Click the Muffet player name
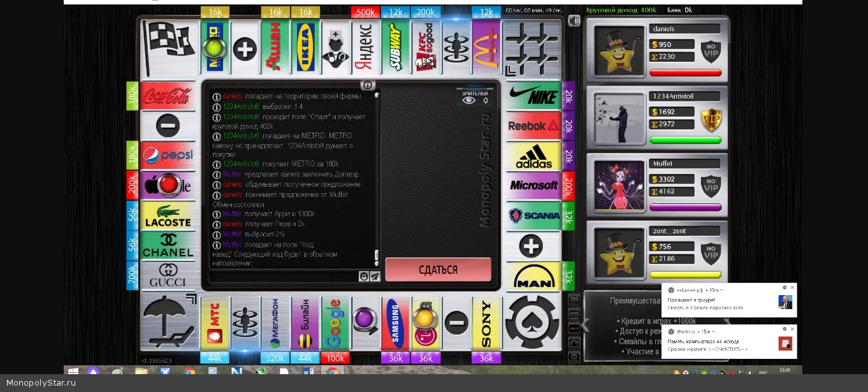Viewport: 868px width, 392px height. click(663, 164)
